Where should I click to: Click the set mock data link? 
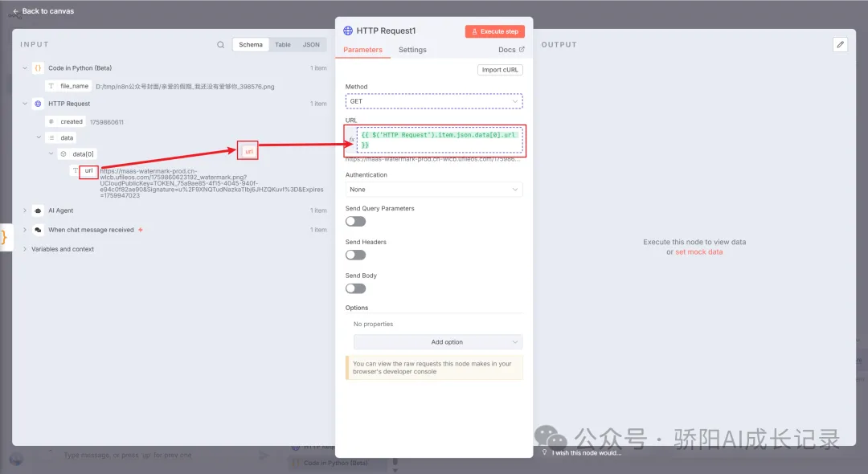(x=698, y=252)
